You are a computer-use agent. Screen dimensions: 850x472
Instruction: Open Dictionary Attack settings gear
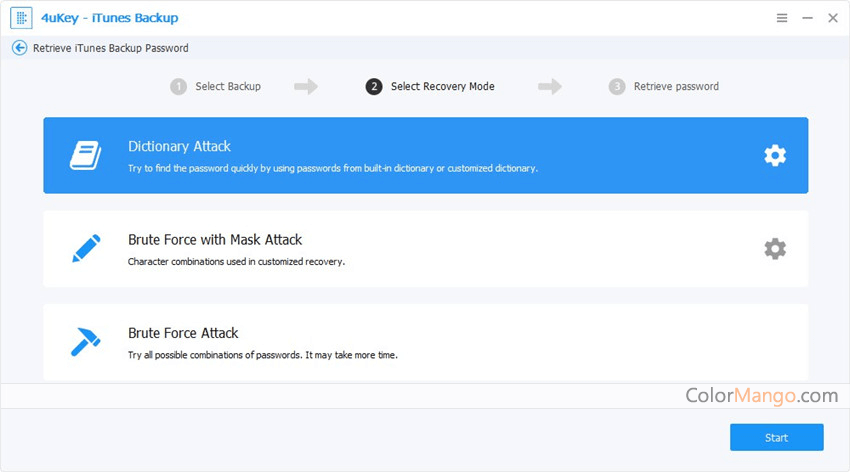774,155
